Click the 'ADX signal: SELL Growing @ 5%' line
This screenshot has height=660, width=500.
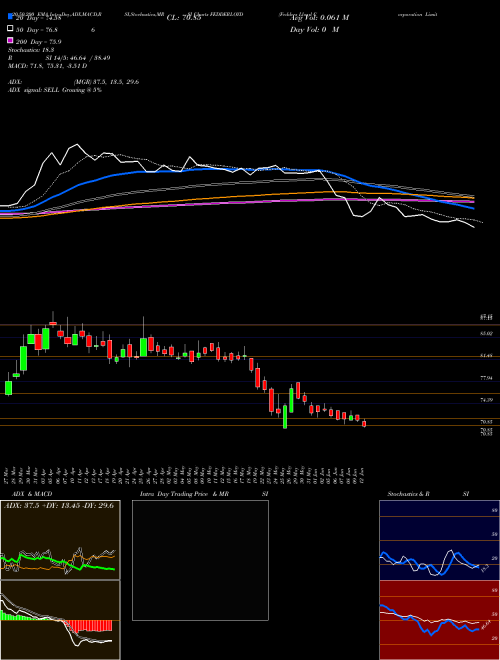click(x=55, y=90)
